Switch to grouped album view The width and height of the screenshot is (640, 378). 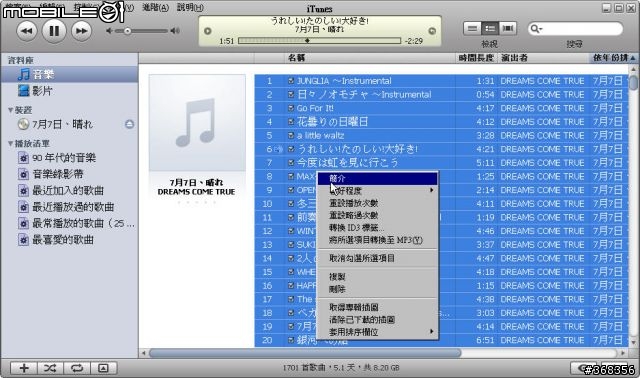490,28
